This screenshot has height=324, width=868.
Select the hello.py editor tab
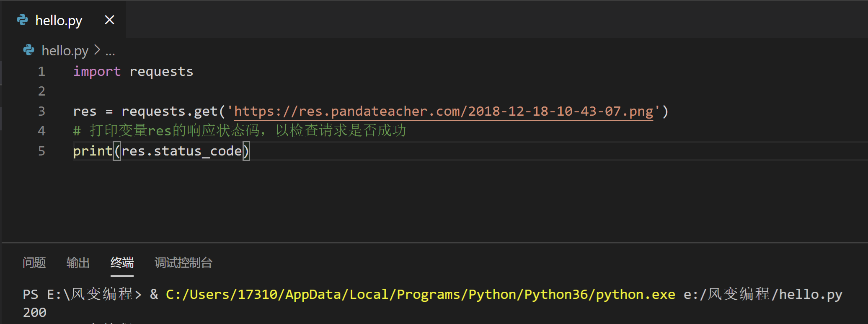pyautogui.click(x=64, y=20)
